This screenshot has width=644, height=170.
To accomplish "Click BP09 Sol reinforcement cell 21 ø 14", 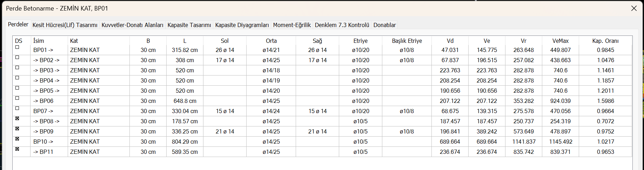I will 225,131.
